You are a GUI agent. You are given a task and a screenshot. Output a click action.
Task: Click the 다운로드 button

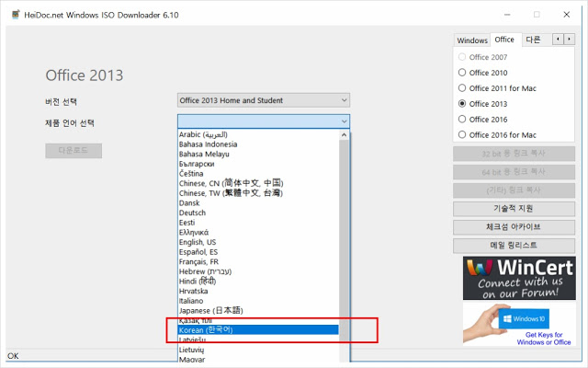(73, 151)
